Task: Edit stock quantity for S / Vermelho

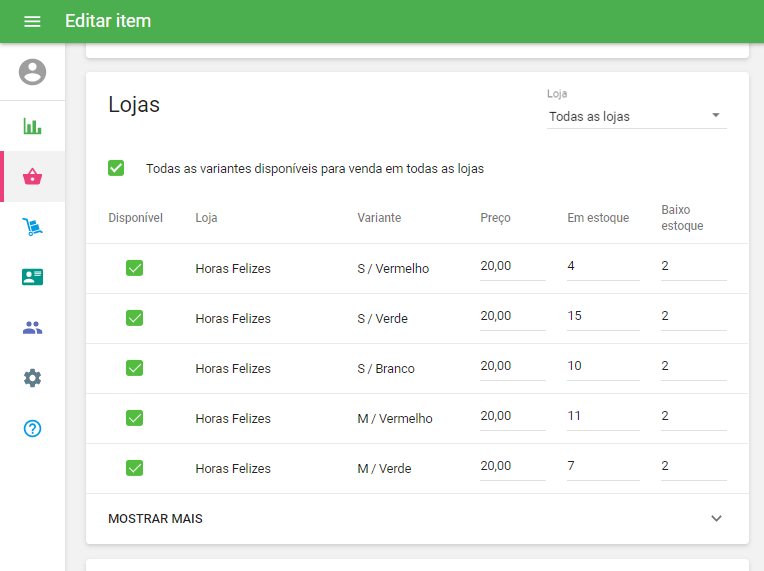Action: (x=602, y=267)
